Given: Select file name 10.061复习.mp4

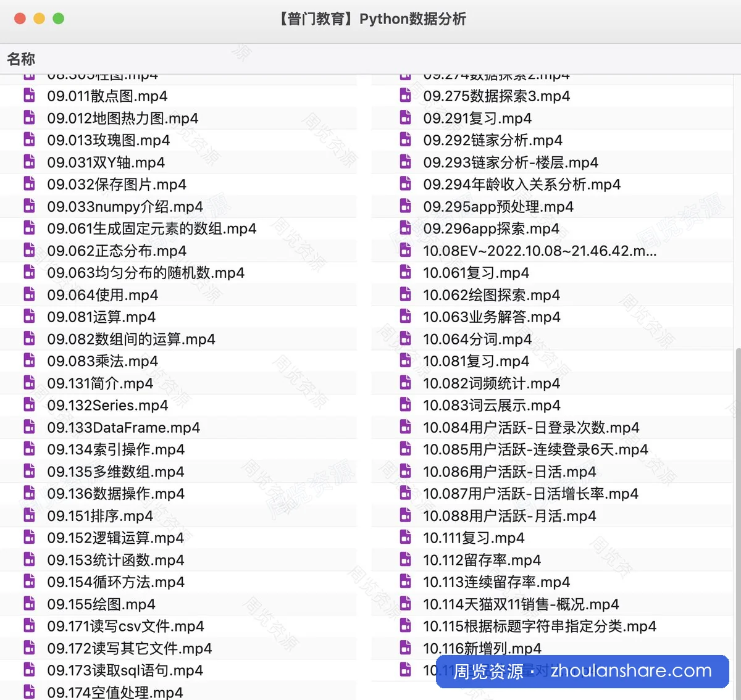Looking at the screenshot, I should tap(476, 273).
